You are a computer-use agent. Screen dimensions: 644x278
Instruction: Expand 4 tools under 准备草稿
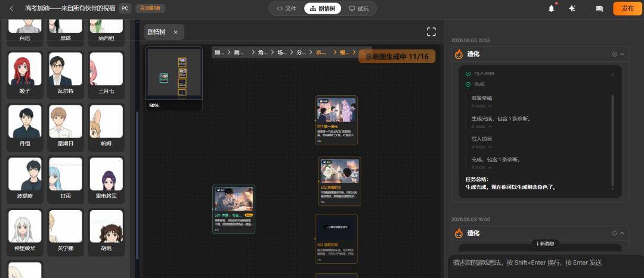482,106
